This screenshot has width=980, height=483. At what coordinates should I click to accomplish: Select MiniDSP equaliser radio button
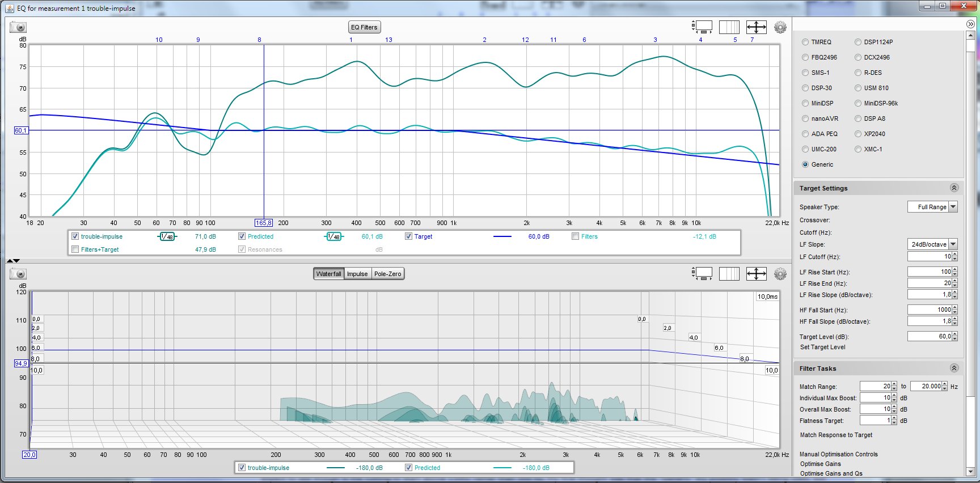click(805, 103)
